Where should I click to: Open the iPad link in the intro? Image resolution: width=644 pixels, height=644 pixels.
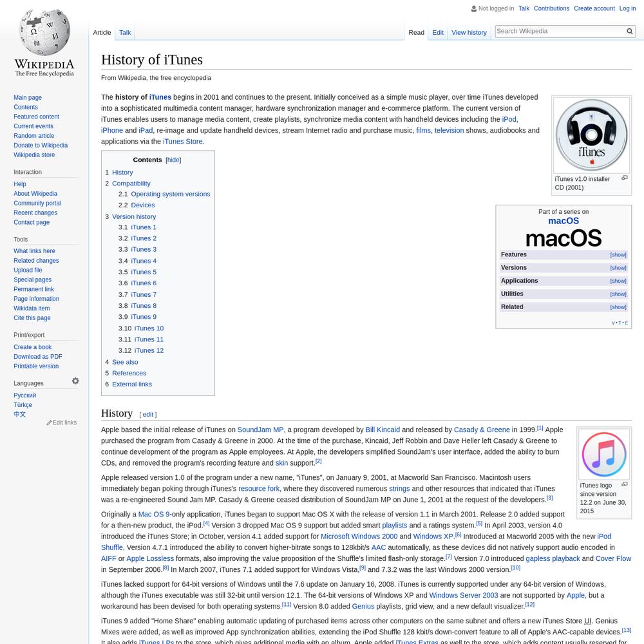[x=146, y=130]
